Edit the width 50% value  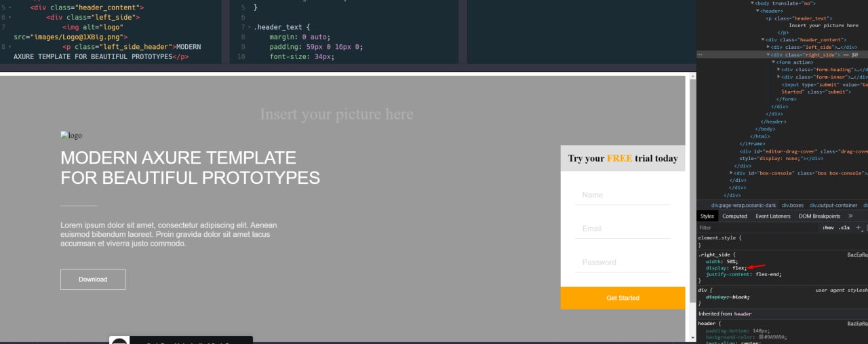click(x=731, y=261)
